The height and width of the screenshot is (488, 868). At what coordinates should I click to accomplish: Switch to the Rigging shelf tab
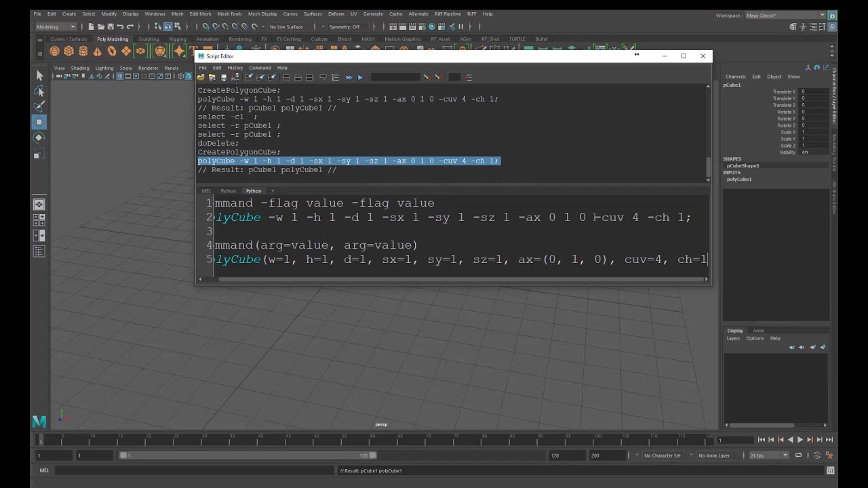click(x=178, y=39)
